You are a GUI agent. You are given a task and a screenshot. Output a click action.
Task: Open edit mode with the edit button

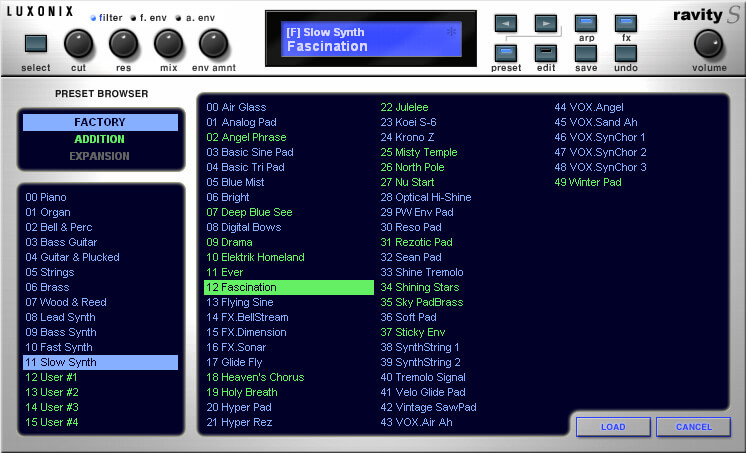click(x=546, y=53)
